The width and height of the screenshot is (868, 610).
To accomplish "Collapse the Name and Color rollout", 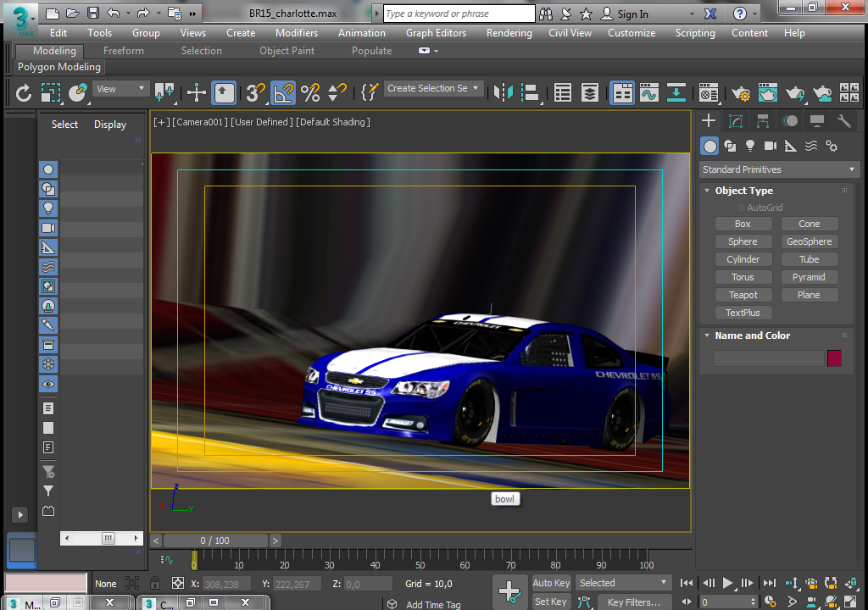I will (x=707, y=335).
